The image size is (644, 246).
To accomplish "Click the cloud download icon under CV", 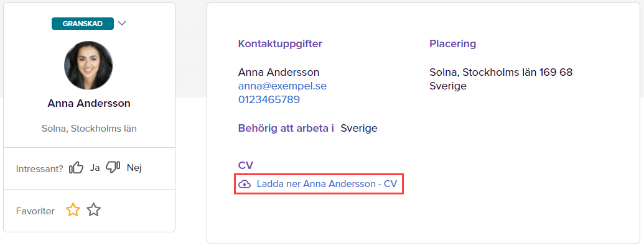I will pos(245,184).
